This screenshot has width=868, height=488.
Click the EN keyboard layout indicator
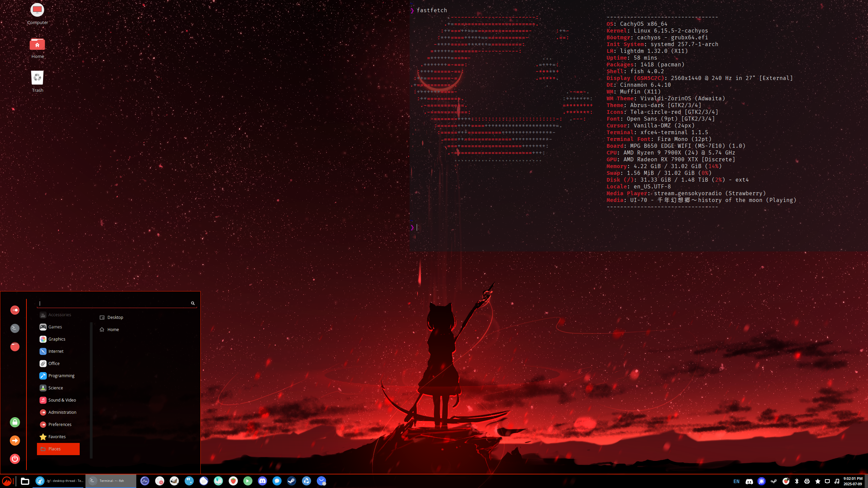[736, 481]
